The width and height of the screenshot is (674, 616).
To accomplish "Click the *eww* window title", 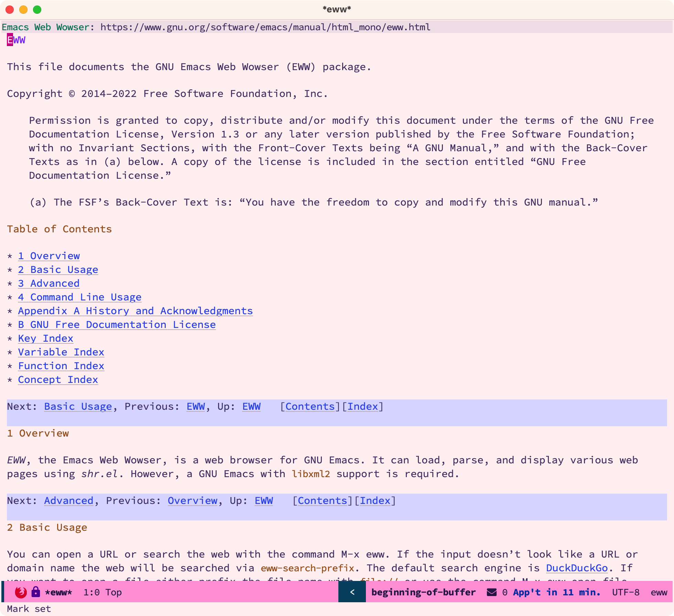I will pos(337,9).
